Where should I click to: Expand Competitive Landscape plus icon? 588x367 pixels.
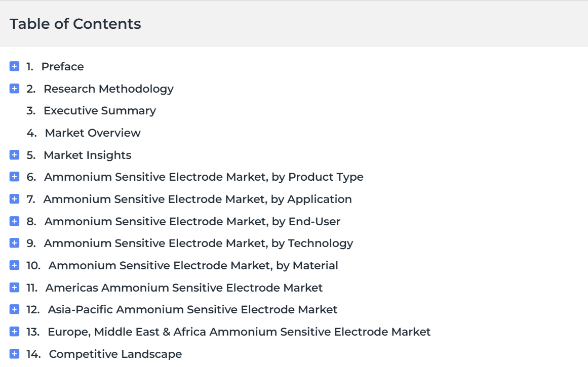tap(14, 353)
